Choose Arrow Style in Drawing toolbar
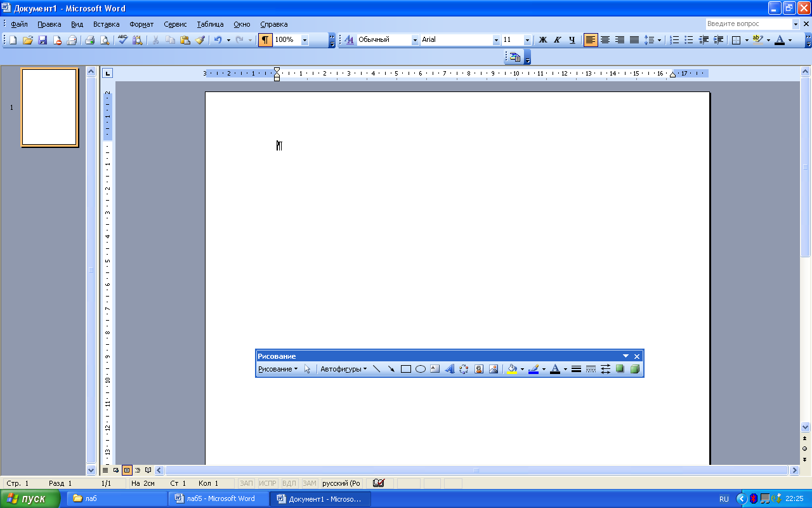The width and height of the screenshot is (812, 508). pyautogui.click(x=605, y=369)
